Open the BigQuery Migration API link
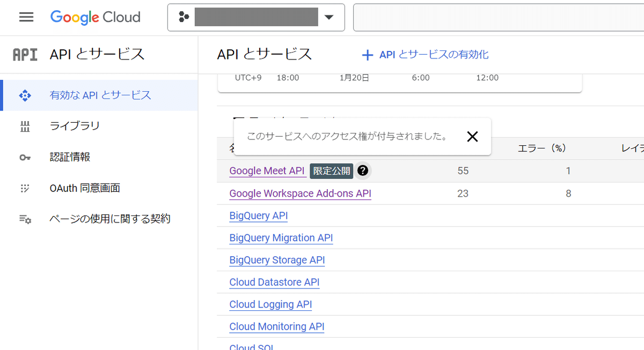 click(281, 238)
